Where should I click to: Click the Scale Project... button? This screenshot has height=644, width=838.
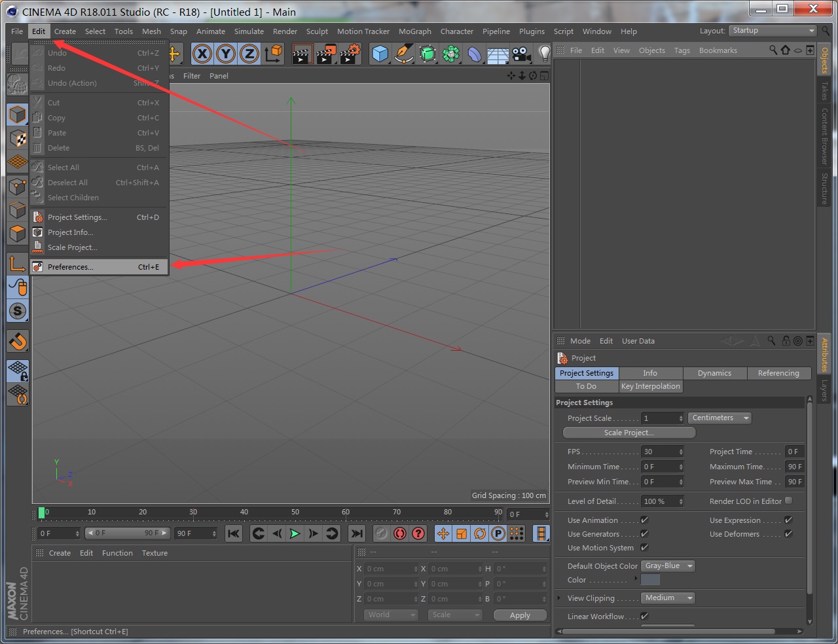(628, 433)
